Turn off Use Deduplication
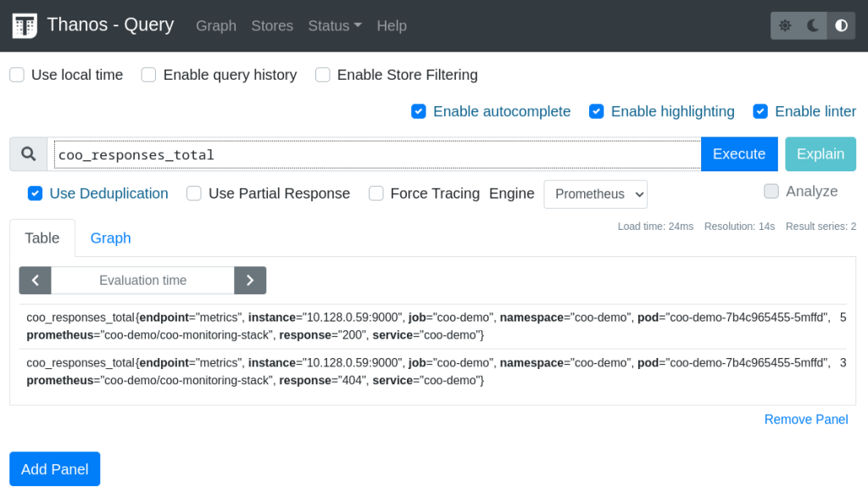868x492 pixels. coord(35,193)
